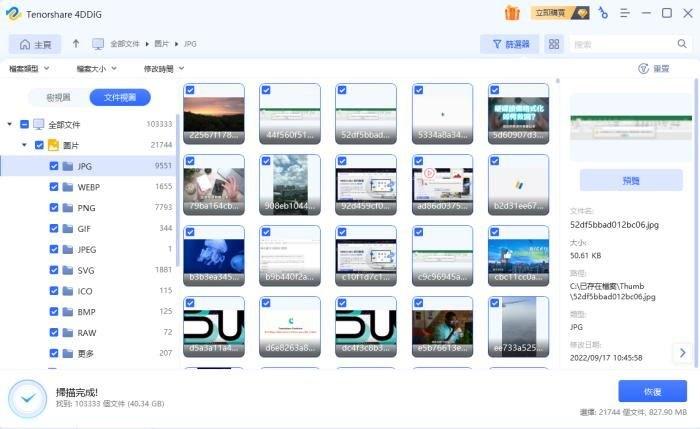The width and height of the screenshot is (700, 429).
Task: Switch to the 樹視圖 tree view tab
Action: pos(51,97)
